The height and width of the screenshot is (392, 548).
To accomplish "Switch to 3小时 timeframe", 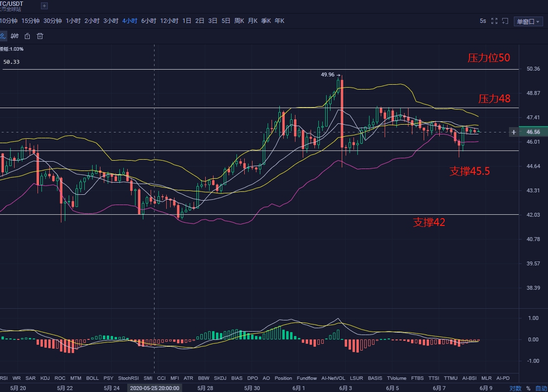I will point(111,21).
